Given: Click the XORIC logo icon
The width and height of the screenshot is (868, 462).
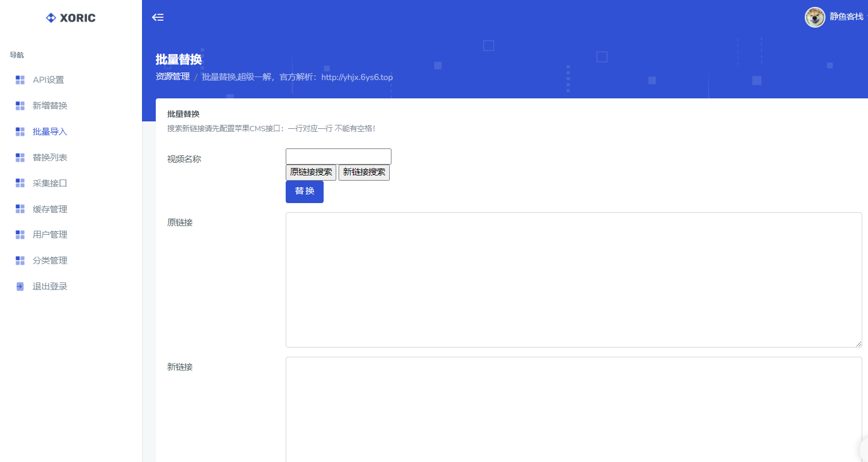Looking at the screenshot, I should pyautogui.click(x=51, y=18).
